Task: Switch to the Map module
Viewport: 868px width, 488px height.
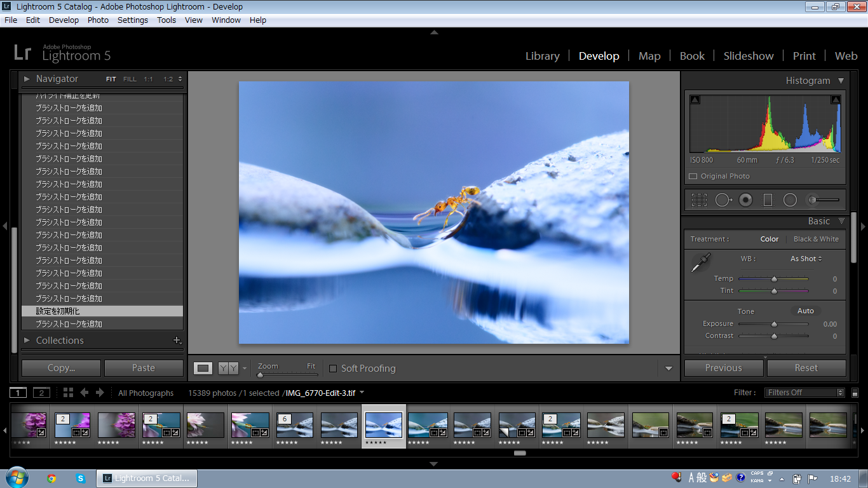Action: [x=649, y=56]
